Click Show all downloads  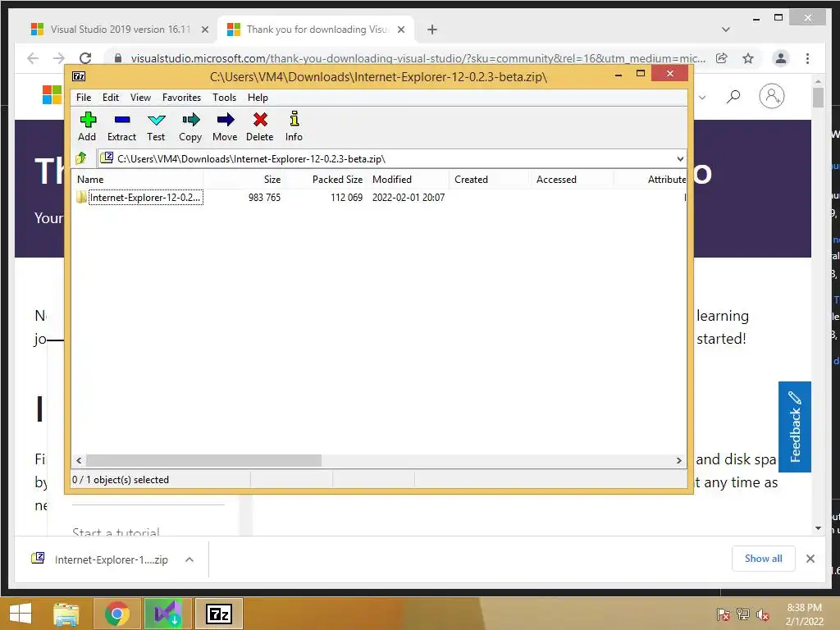[x=764, y=559]
